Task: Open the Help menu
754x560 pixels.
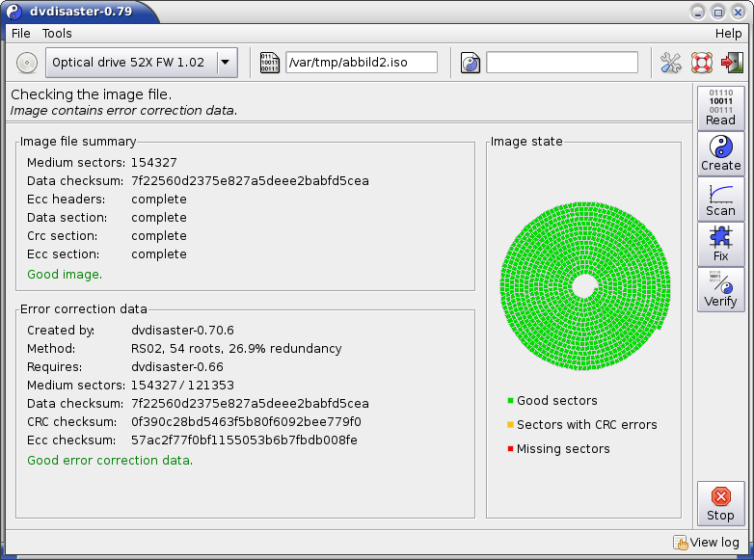Action: pos(728,33)
